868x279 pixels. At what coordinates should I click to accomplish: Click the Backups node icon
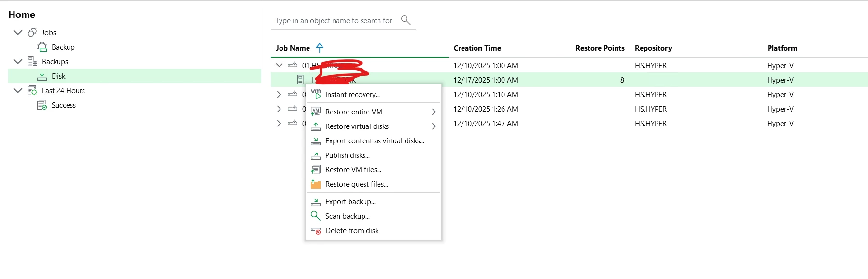32,62
